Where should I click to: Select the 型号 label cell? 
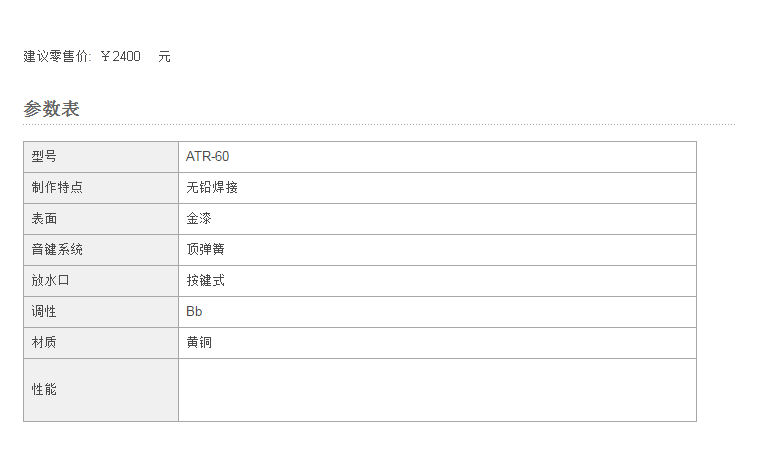pyautogui.click(x=101, y=157)
